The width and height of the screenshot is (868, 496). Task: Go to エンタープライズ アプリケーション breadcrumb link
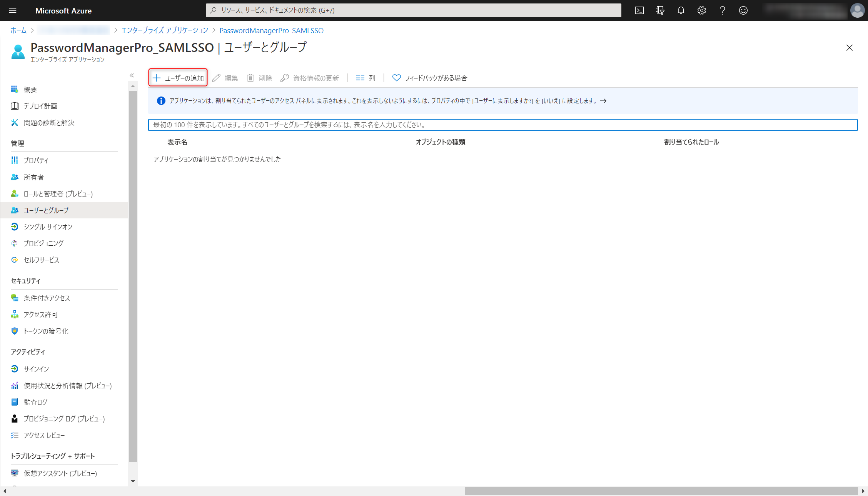pyautogui.click(x=165, y=30)
